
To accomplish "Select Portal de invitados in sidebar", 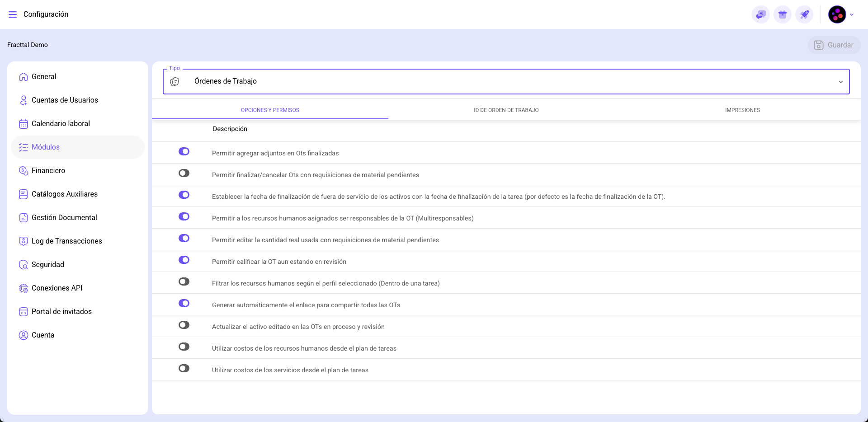I will [61, 312].
